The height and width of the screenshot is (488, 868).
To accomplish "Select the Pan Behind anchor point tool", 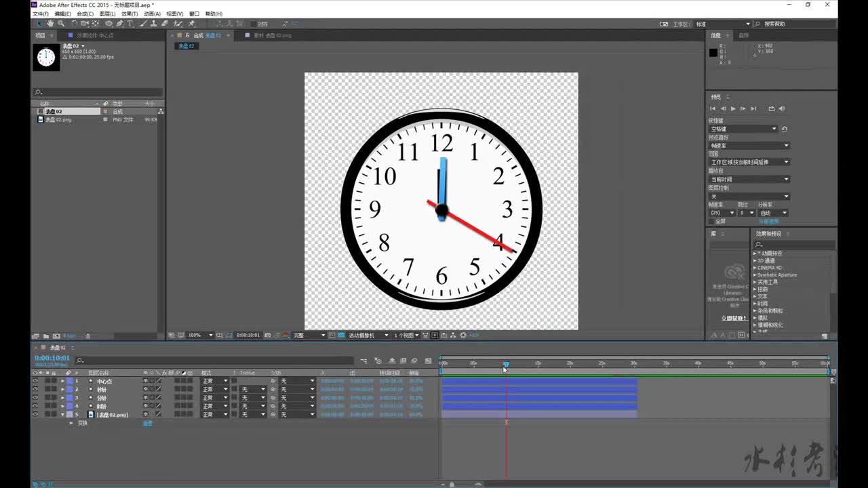I will (96, 24).
